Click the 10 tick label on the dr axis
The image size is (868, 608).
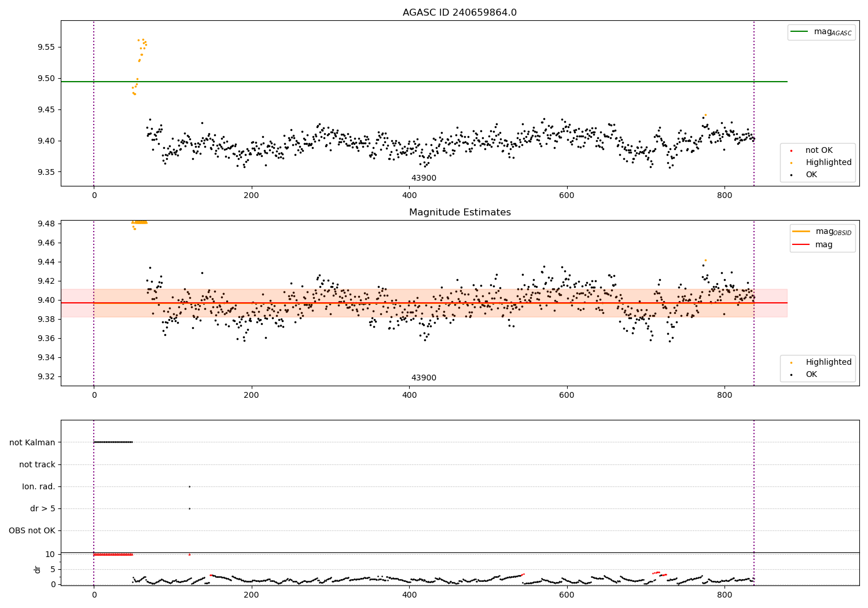click(50, 554)
